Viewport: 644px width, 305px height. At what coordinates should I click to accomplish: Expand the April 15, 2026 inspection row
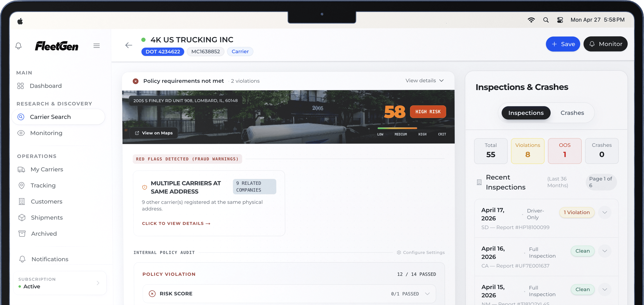point(604,289)
